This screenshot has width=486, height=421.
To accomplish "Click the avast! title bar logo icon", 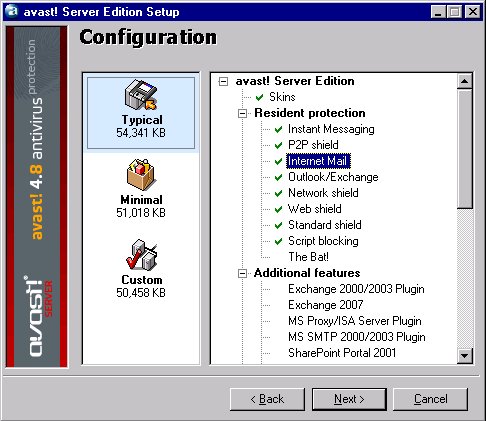I will [12, 11].
